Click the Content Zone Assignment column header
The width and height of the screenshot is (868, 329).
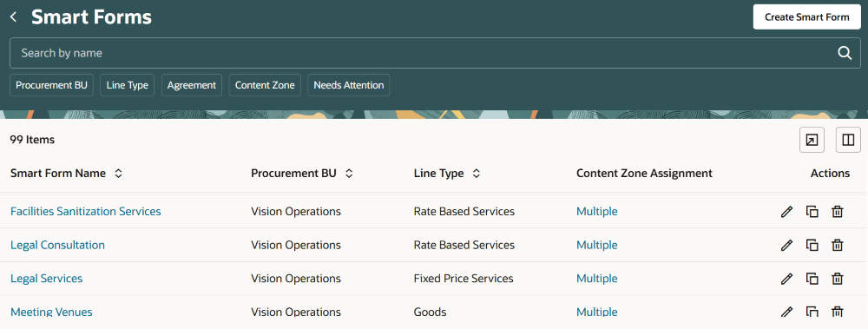tap(644, 174)
